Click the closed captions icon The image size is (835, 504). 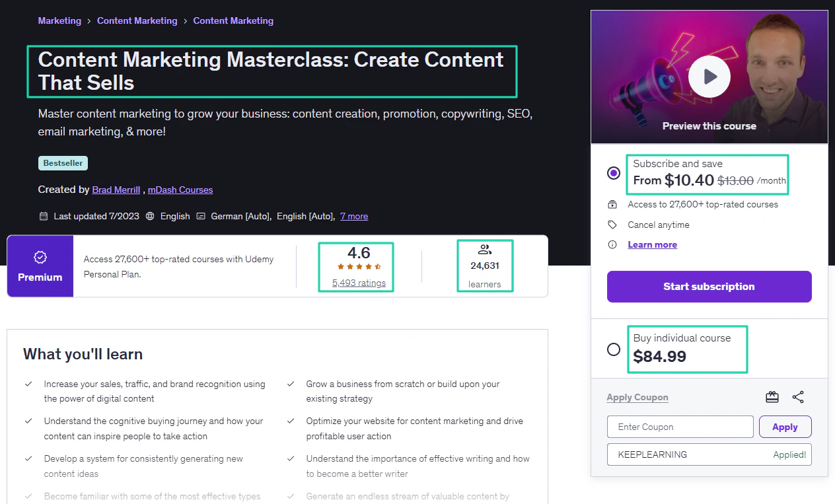coord(201,216)
